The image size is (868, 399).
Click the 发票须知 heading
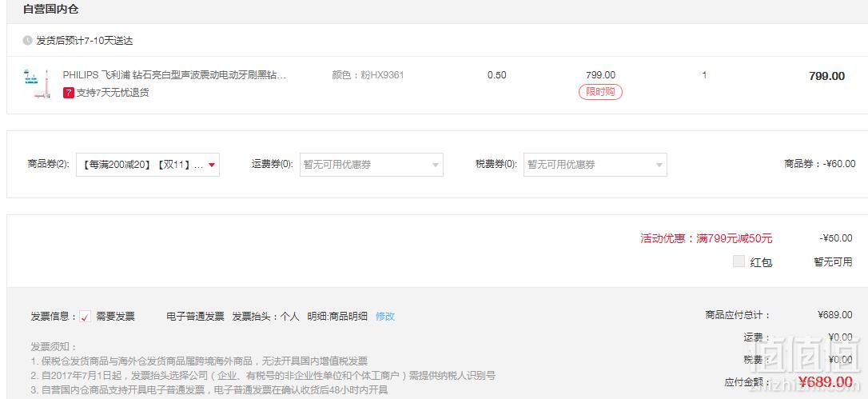click(x=53, y=346)
